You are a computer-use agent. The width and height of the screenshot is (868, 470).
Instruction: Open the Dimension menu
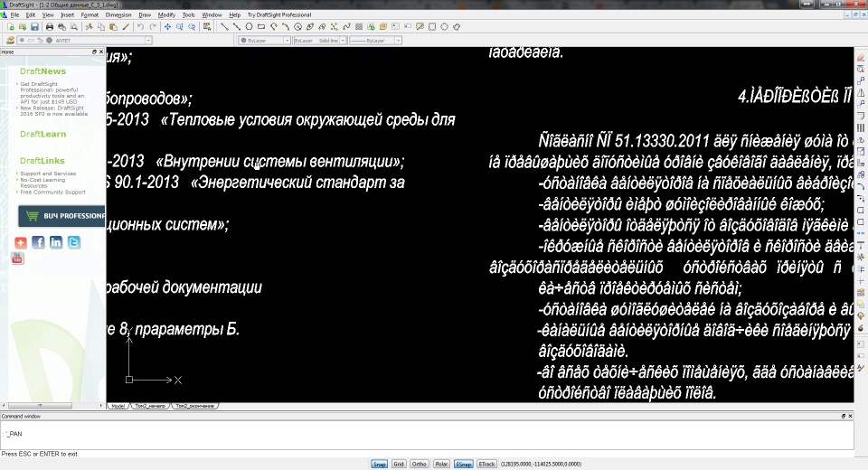118,15
